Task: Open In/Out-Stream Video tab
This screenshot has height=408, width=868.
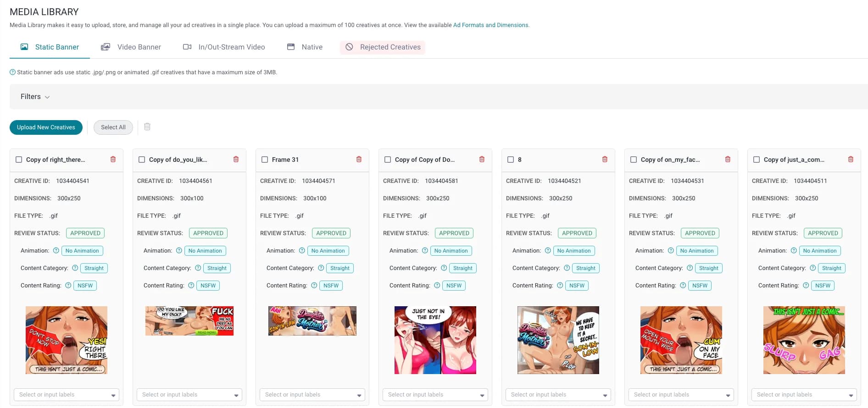Action: [x=224, y=47]
